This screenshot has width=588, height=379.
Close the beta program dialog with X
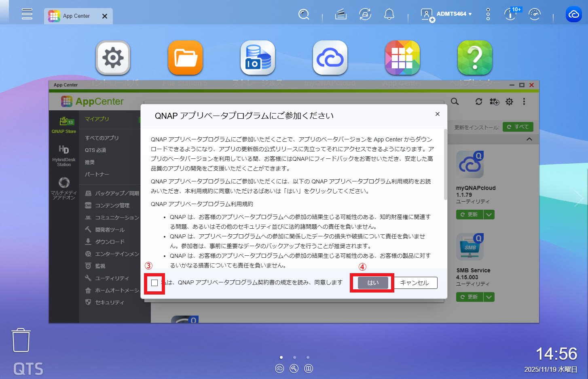pos(437,114)
